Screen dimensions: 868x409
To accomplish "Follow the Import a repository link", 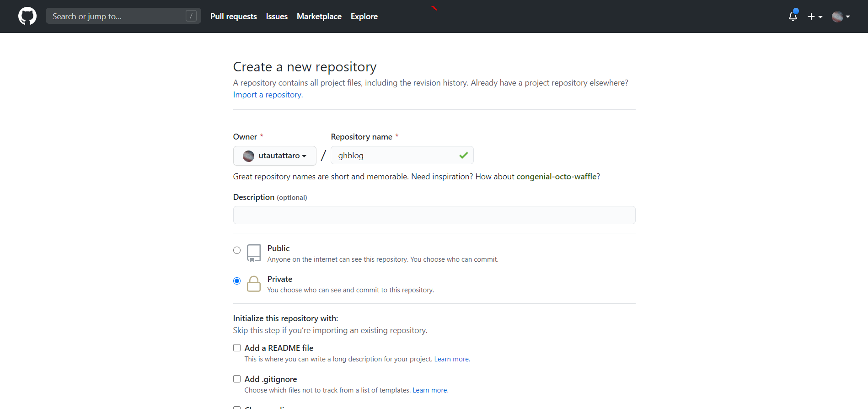I will (x=268, y=95).
